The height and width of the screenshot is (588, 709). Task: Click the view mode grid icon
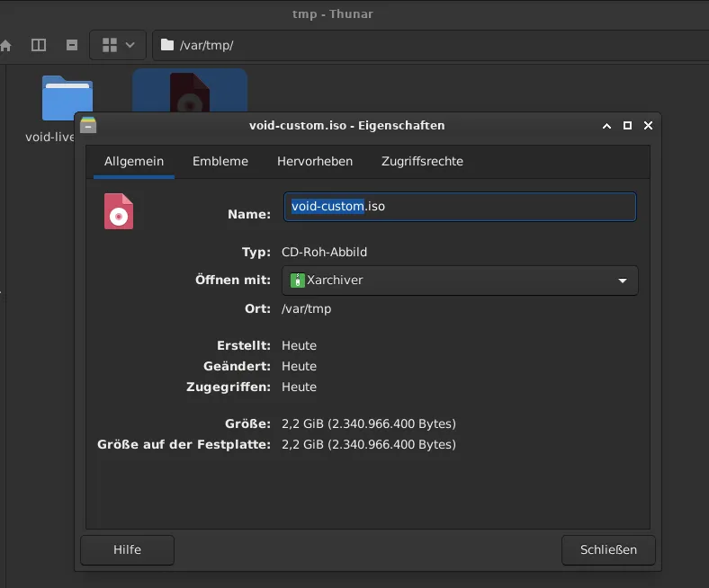111,45
